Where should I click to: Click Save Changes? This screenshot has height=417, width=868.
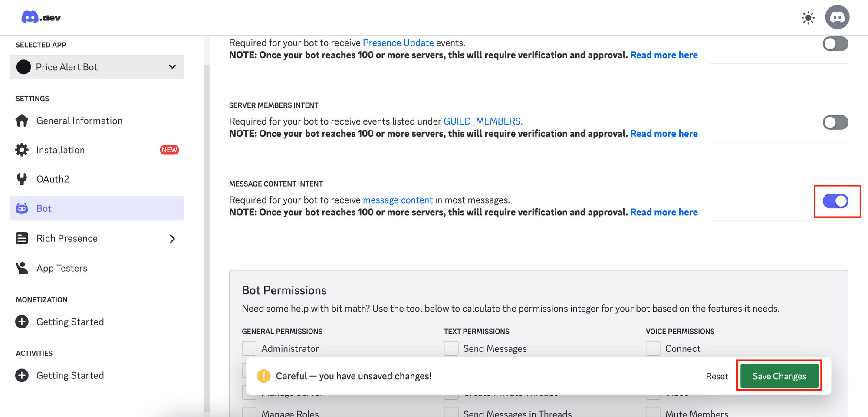[779, 376]
